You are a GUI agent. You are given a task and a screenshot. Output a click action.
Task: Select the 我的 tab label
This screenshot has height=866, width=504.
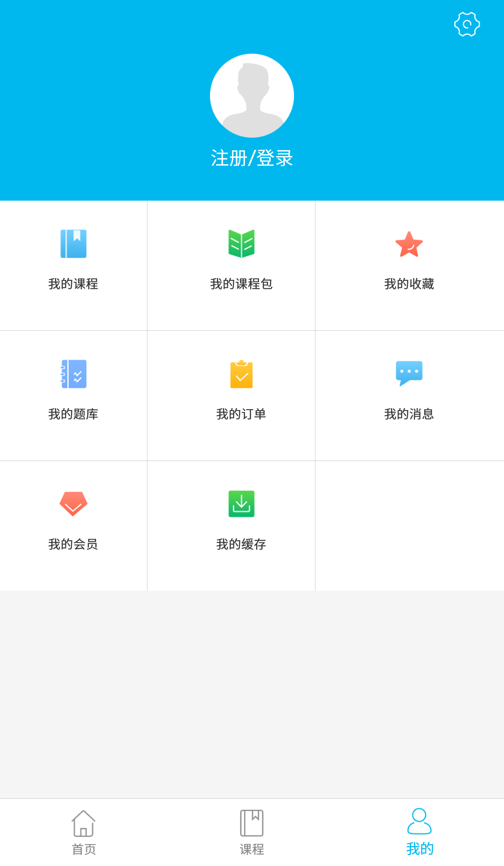point(420,849)
